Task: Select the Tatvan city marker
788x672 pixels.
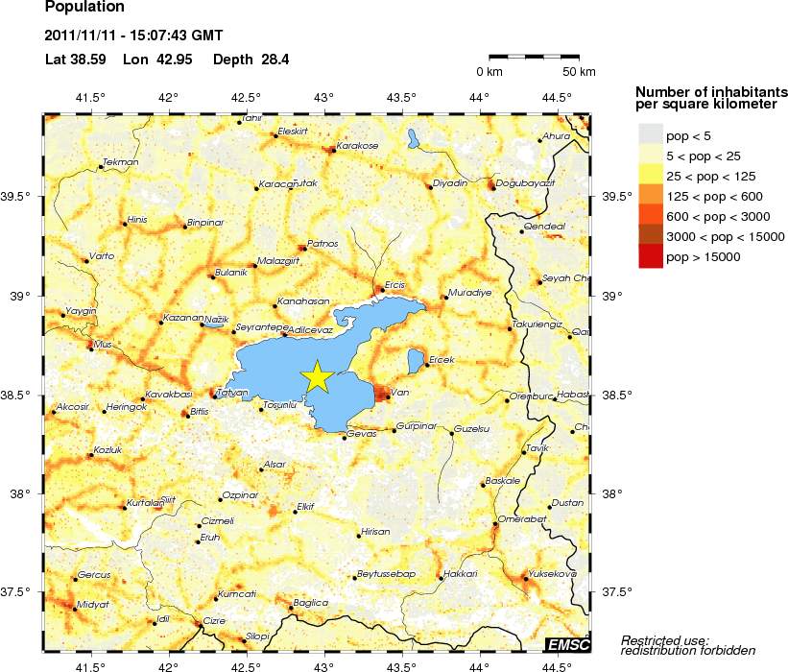Action: (213, 396)
